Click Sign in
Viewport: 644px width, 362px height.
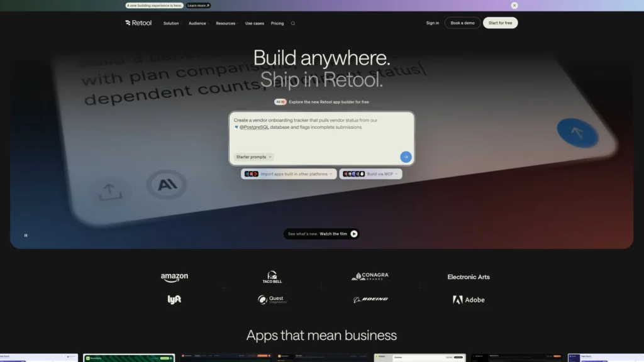(433, 23)
